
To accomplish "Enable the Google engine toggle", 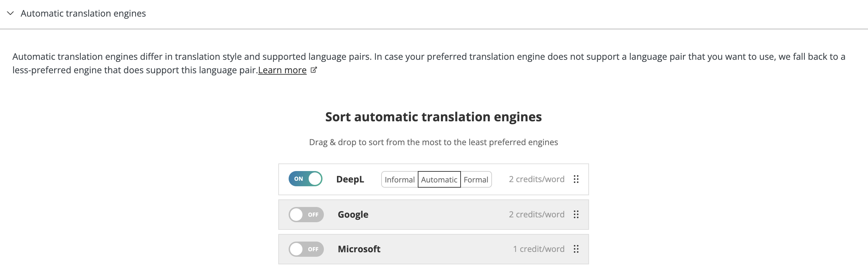I will 306,215.
